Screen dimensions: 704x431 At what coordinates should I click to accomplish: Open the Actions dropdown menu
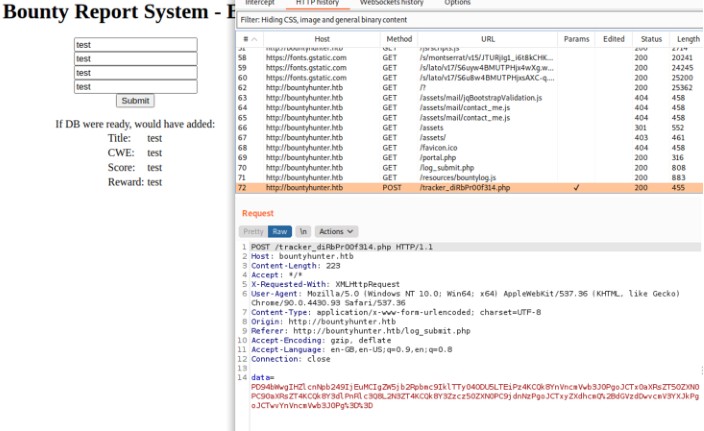pyautogui.click(x=336, y=232)
